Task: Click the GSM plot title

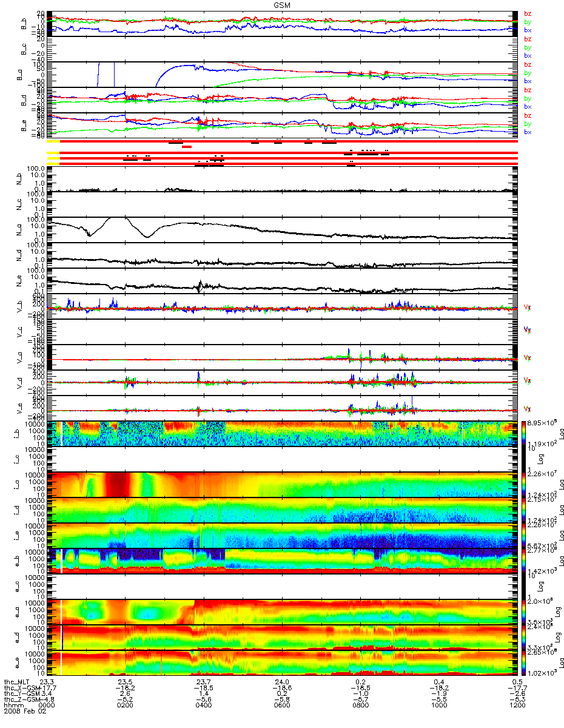Action: [x=282, y=5]
